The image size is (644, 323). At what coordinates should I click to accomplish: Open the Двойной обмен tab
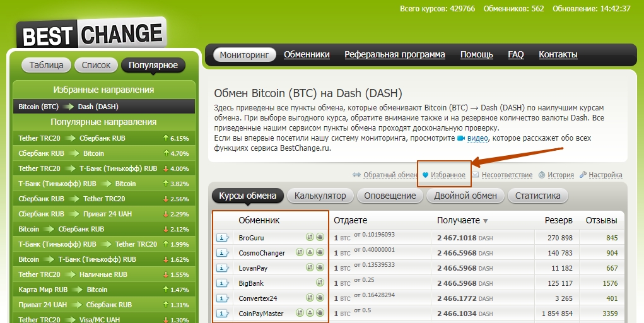tap(465, 196)
